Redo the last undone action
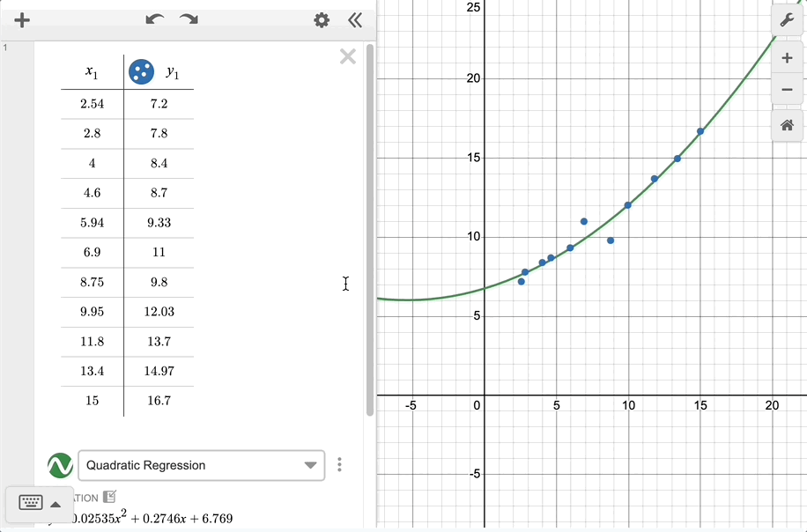 tap(189, 19)
